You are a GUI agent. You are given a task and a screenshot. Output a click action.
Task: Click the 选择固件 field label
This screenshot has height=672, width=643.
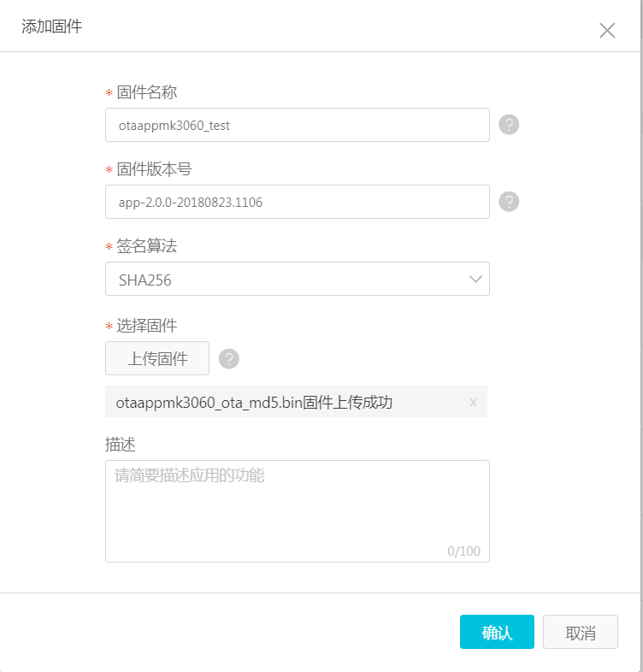click(x=147, y=325)
